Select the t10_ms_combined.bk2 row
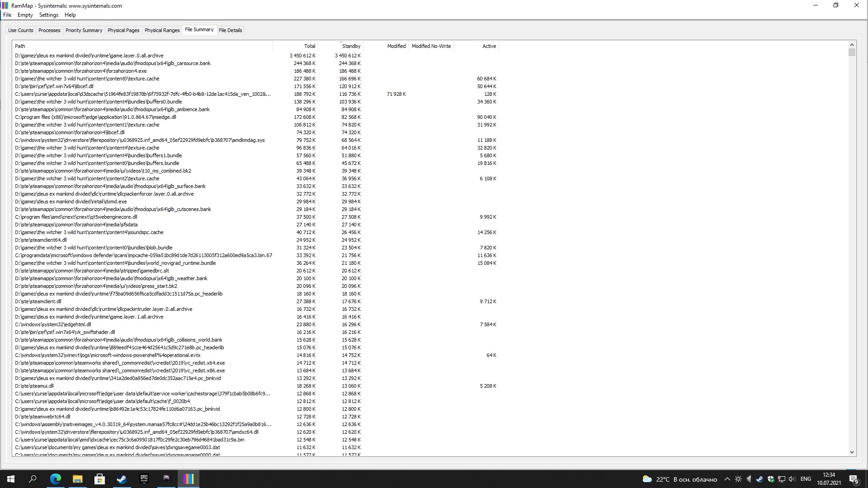868x488 pixels. coord(255,171)
